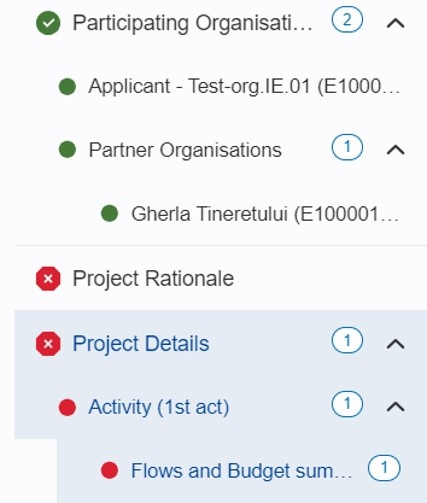Collapse the Partner Organisations chevron
This screenshot has height=503, width=427.
(x=395, y=150)
